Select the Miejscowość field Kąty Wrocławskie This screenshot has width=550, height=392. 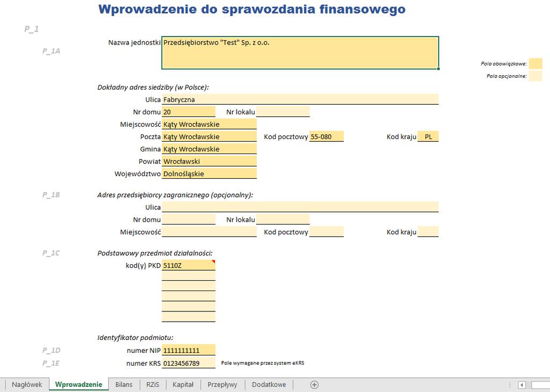pyautogui.click(x=209, y=124)
